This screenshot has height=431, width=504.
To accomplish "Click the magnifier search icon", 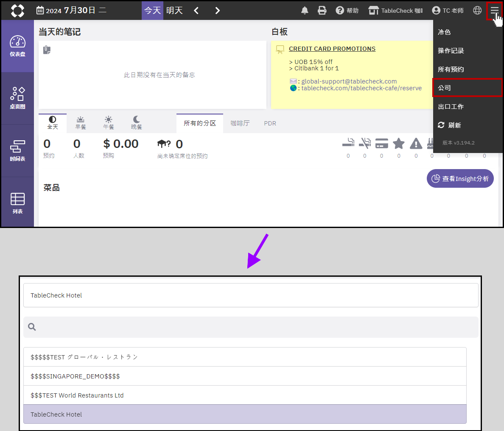I will tap(32, 327).
